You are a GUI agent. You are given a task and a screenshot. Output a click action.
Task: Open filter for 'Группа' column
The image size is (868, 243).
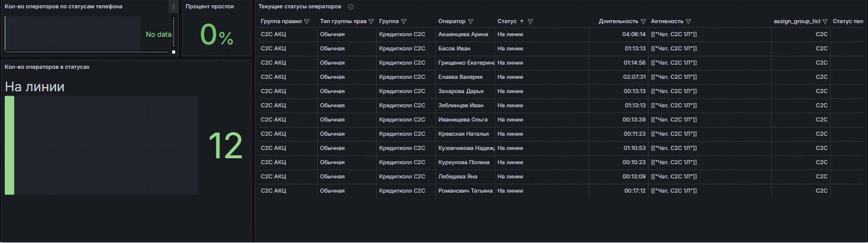[404, 21]
